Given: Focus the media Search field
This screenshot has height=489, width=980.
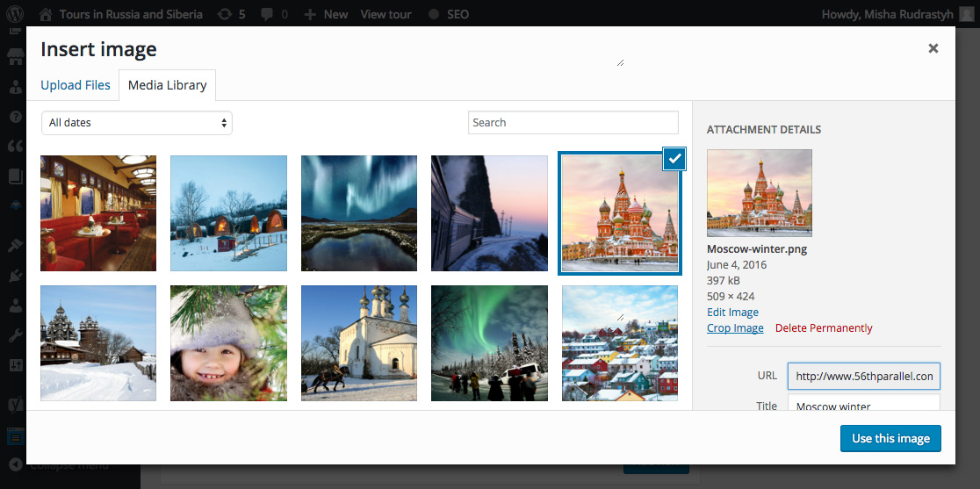Looking at the screenshot, I should [573, 122].
